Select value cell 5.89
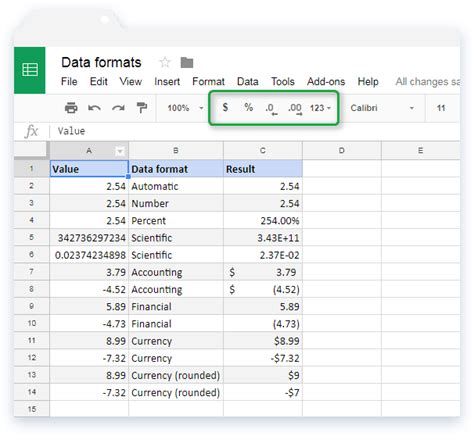The image size is (474, 436). click(89, 306)
